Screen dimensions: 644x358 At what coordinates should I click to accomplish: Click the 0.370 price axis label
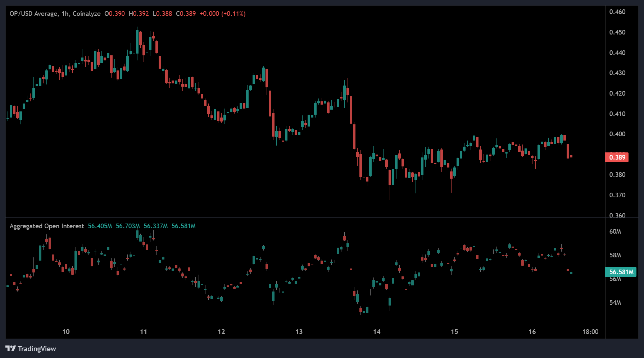click(617, 195)
